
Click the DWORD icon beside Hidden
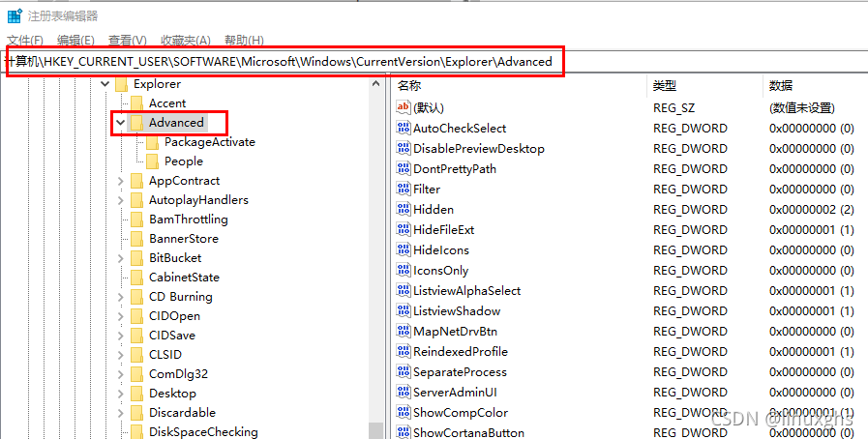pyautogui.click(x=404, y=210)
